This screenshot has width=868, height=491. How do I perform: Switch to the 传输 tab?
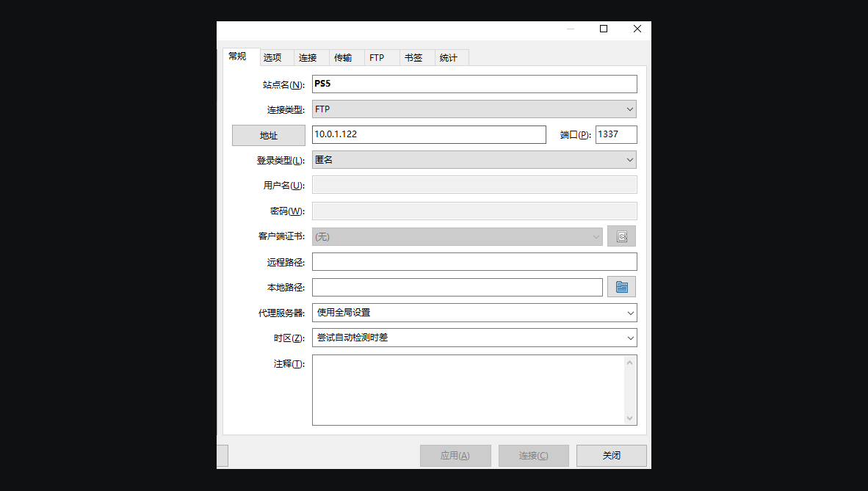coord(344,57)
